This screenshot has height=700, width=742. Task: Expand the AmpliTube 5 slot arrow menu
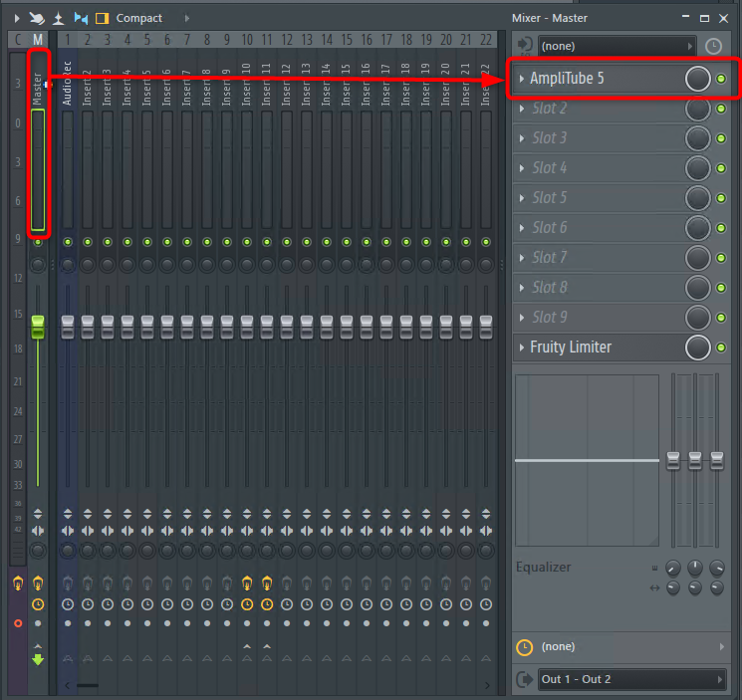click(x=522, y=79)
